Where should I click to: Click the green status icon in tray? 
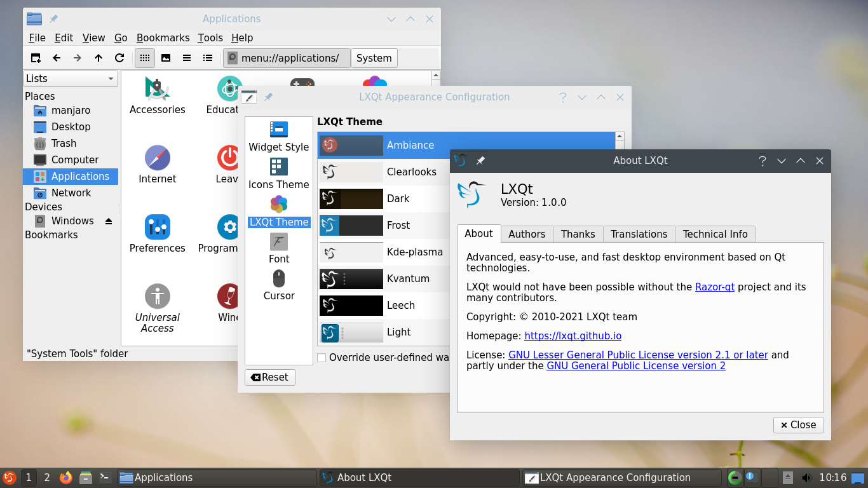[735, 478]
